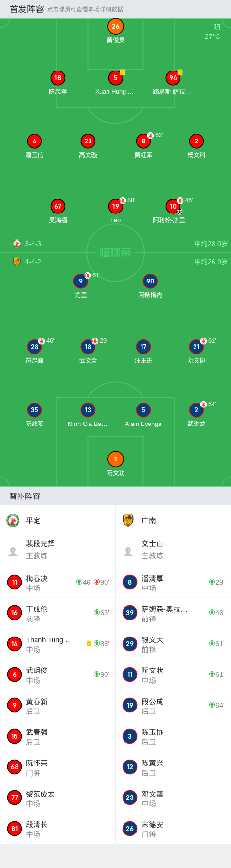
Task: Open goalkeeper number 1 阮文功 badge
Action: 115,459
